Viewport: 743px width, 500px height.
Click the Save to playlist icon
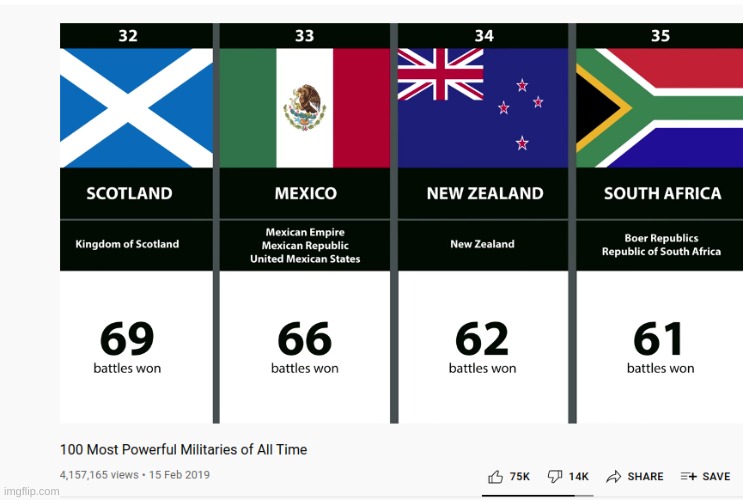(688, 477)
